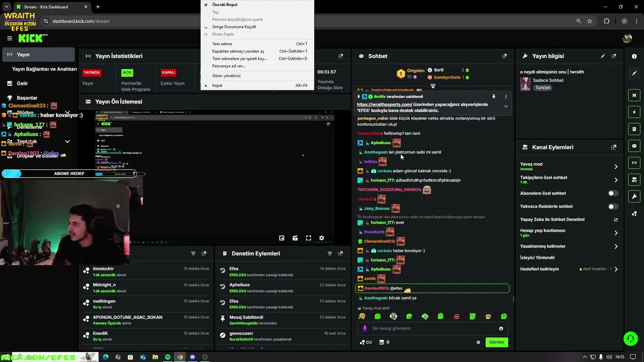This screenshot has height=362, width=644.
Task: Open preview player settings gear
Action: [321, 238]
